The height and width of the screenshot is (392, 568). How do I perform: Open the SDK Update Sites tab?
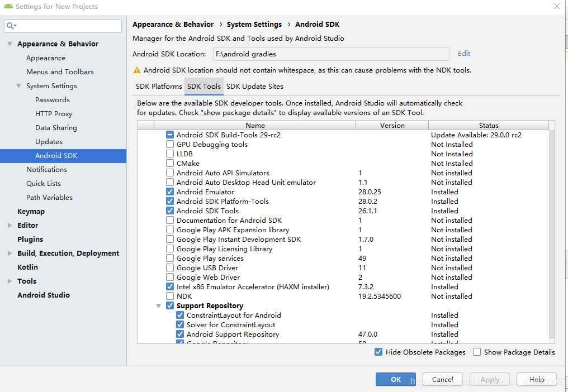[x=255, y=87]
